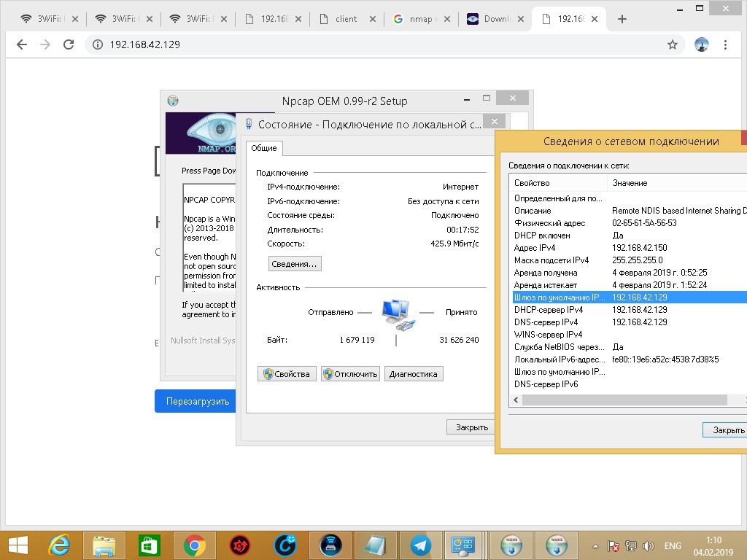Click the left scroll arrow in details list

pos(516,400)
